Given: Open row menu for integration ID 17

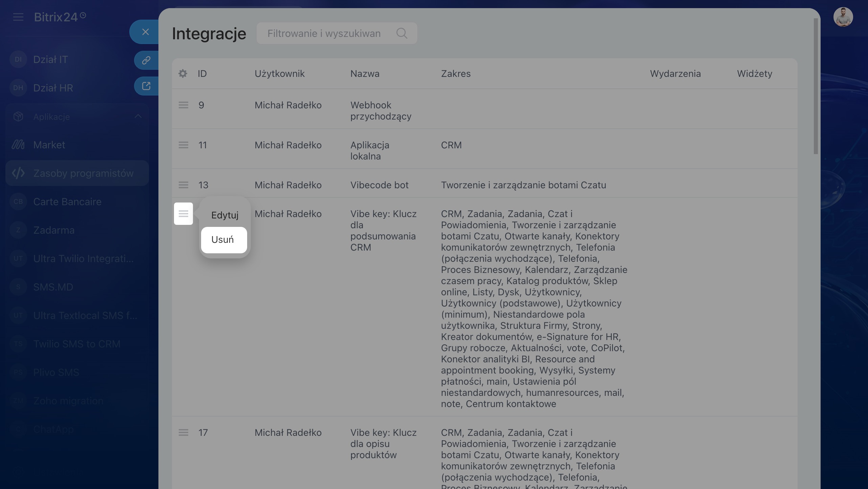Looking at the screenshot, I should click(x=183, y=432).
